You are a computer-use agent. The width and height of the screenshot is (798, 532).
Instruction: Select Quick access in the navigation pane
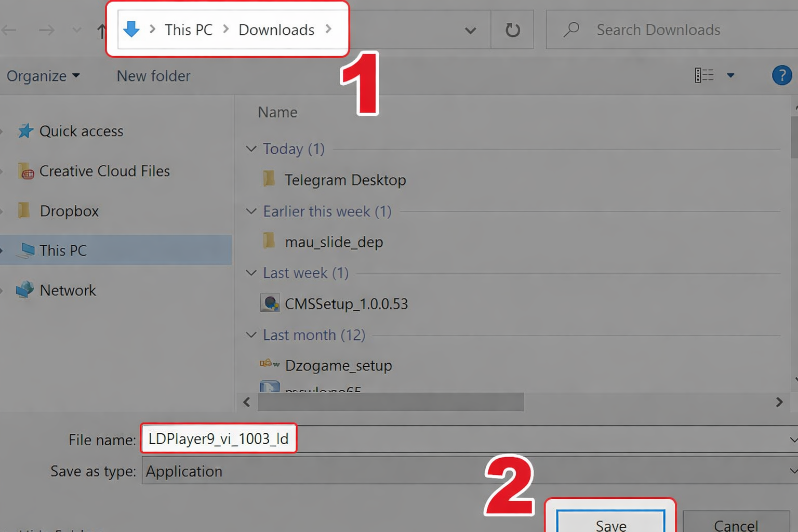coord(81,131)
